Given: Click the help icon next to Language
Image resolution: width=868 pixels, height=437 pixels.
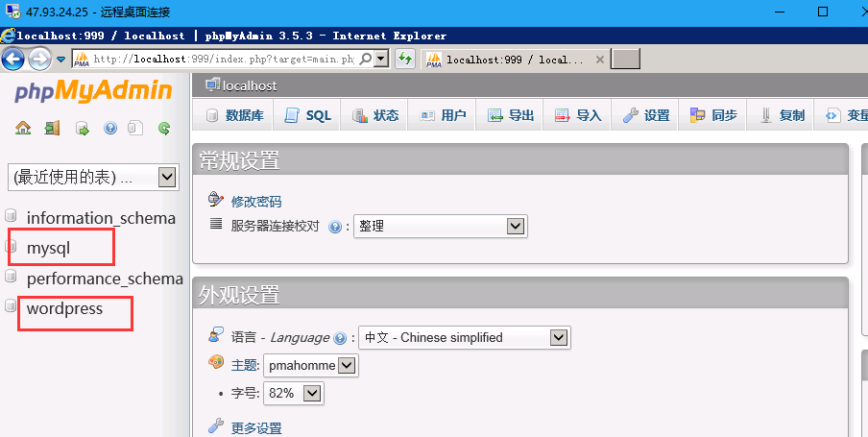Looking at the screenshot, I should (339, 338).
